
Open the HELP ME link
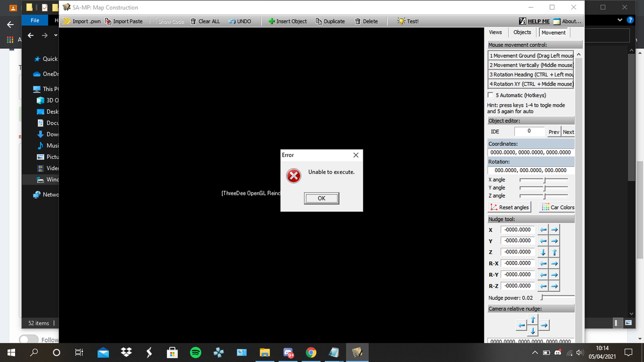click(534, 21)
